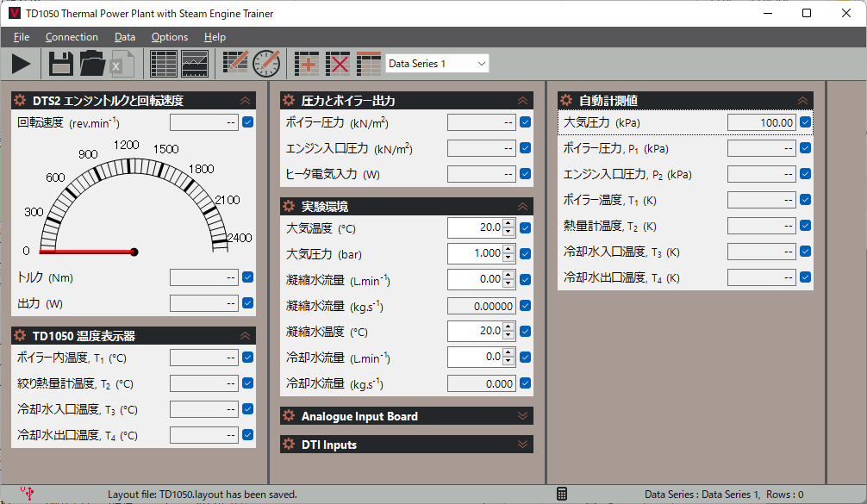The image size is (867, 504).
Task: Toggle the ボイラー温度 T1 (K) checkbox
Action: 806,200
